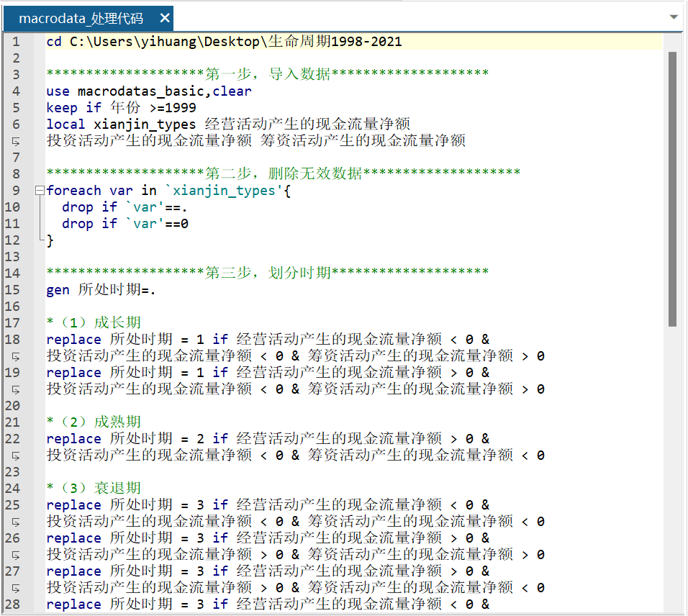The height and width of the screenshot is (616, 688).
Task: Click the 第三步，划分时期 comment line
Action: coord(267,273)
